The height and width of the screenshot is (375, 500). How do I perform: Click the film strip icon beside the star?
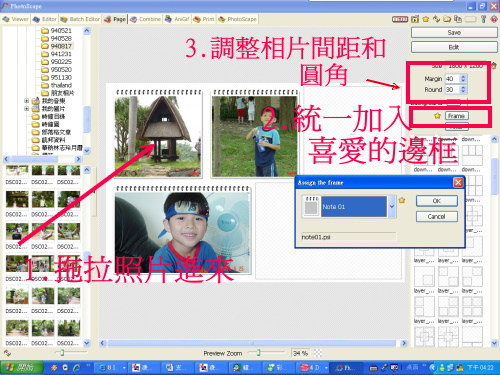coord(415,19)
